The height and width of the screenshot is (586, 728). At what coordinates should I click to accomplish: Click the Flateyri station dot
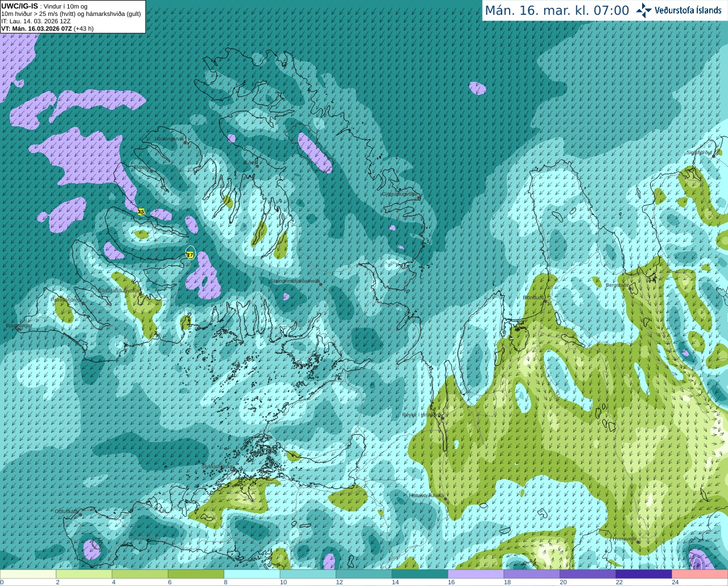(151, 170)
